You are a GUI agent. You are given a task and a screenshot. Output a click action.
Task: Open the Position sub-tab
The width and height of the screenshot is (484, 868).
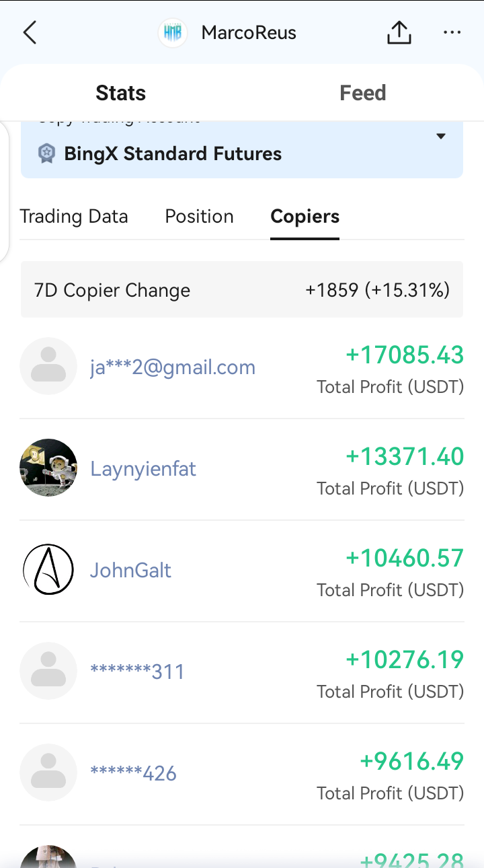point(200,217)
